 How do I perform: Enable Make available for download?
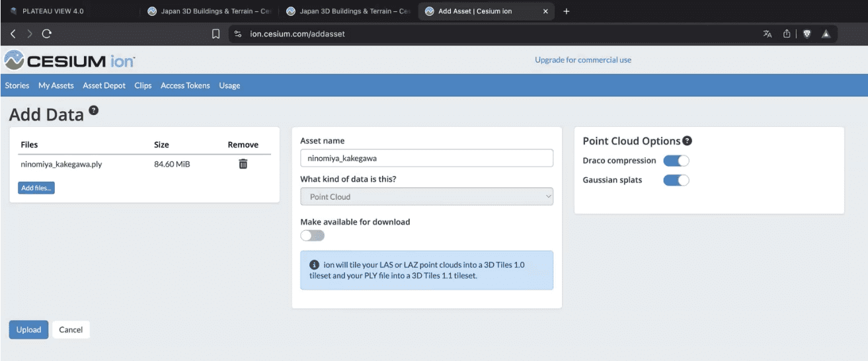click(x=312, y=235)
